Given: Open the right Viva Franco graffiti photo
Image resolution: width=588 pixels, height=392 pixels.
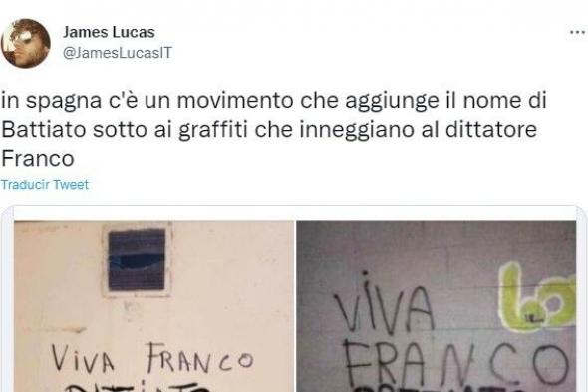Looking at the screenshot, I should coord(437,306).
